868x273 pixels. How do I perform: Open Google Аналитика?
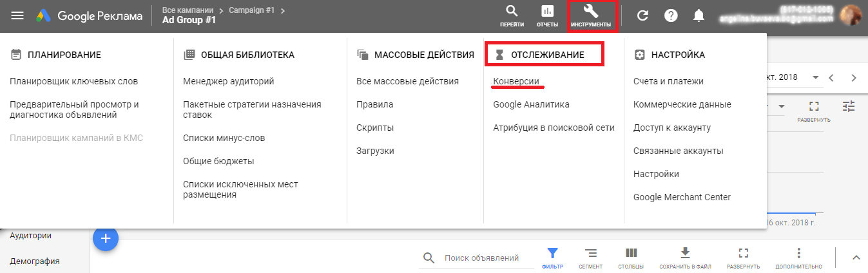[531, 104]
